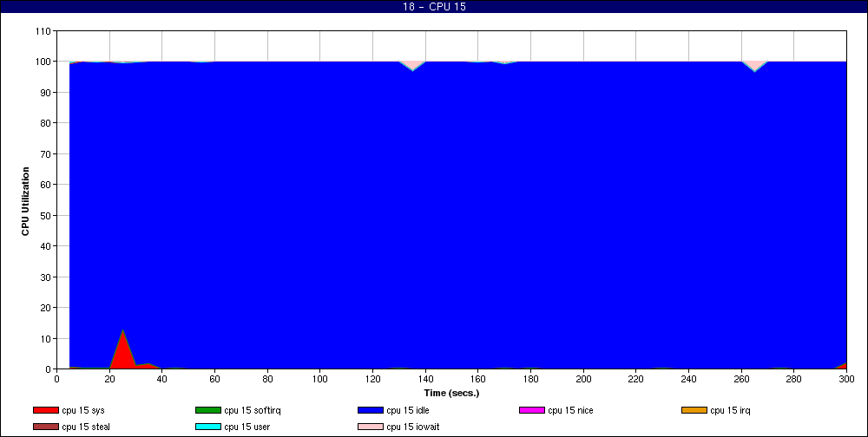This screenshot has width=868, height=437.
Task: Select the 'cpu 15 irq' legend label
Action: [731, 410]
